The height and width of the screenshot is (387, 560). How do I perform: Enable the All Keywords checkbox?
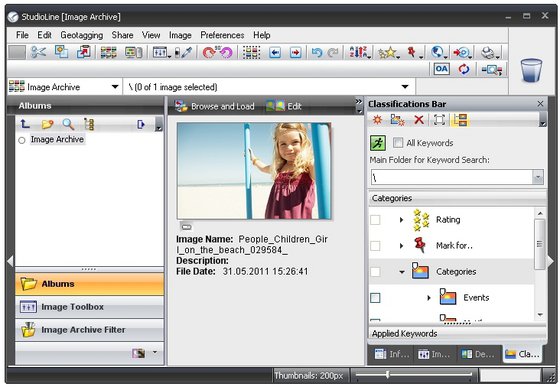coord(398,143)
